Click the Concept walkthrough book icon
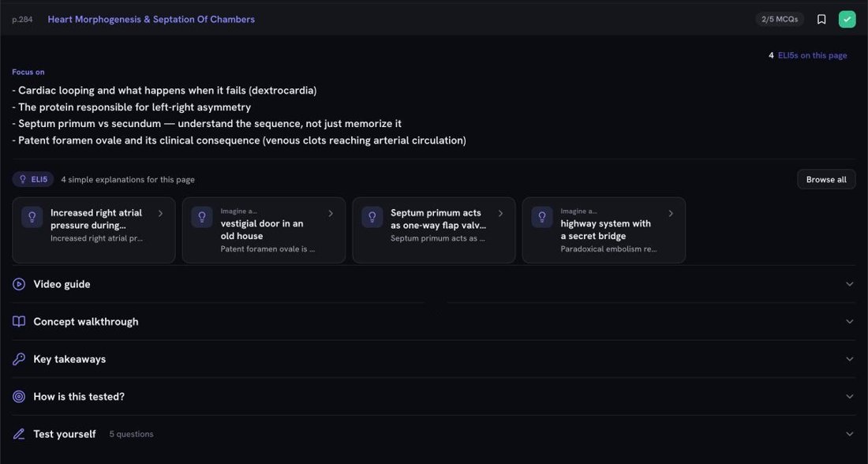Image resolution: width=868 pixels, height=464 pixels. pos(19,322)
